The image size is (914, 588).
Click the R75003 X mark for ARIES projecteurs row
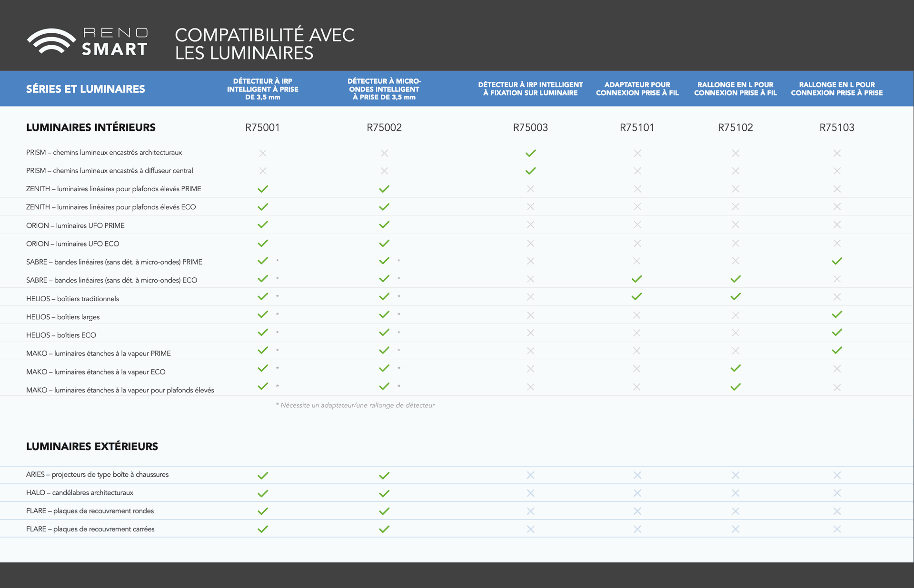coord(530,475)
